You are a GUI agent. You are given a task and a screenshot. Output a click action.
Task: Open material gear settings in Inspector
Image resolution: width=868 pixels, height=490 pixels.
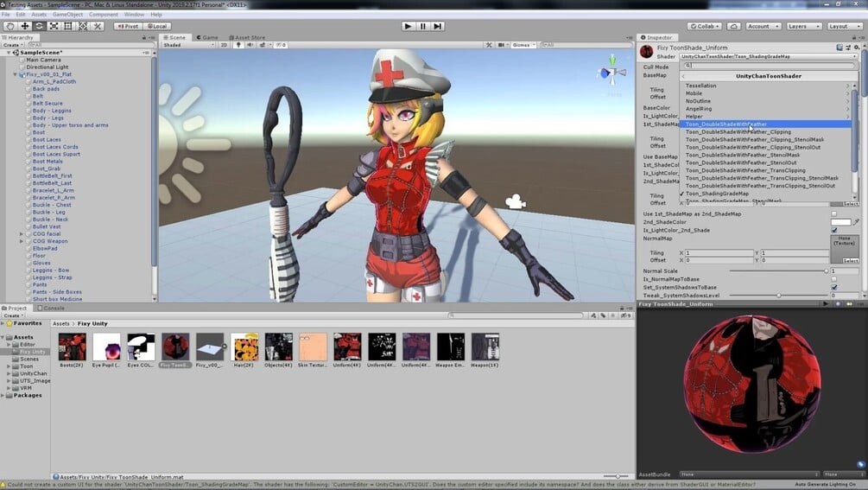857,48
